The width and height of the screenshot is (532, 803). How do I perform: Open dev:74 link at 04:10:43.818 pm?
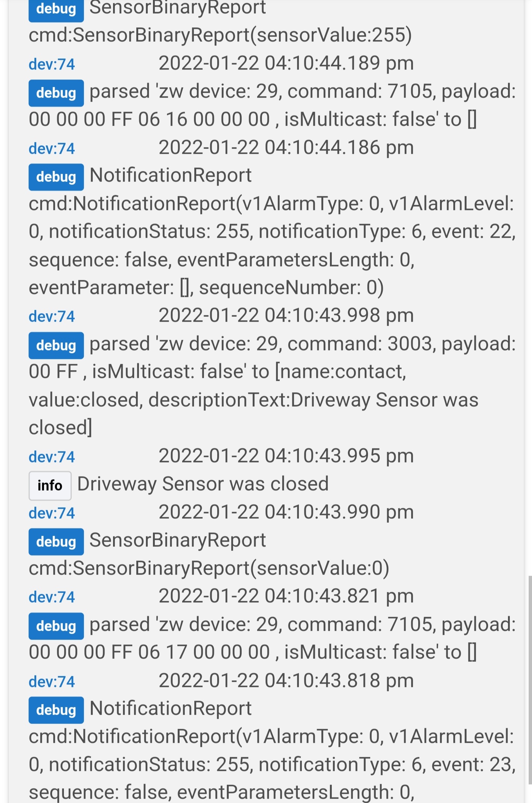(52, 682)
